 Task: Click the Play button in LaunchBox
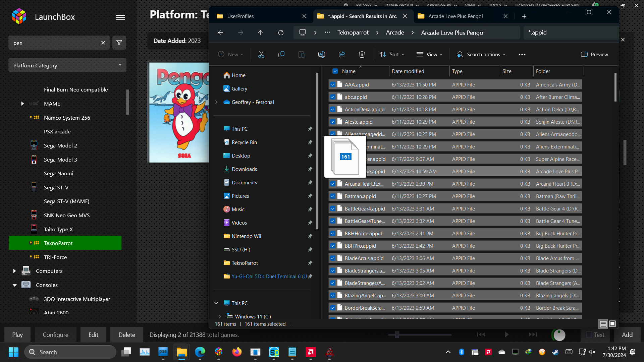[17, 335]
